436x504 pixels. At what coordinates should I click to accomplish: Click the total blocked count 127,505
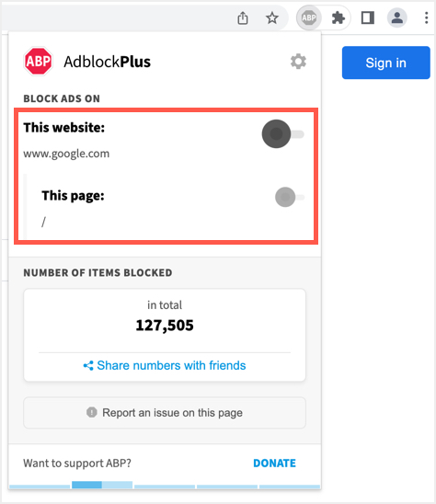point(165,326)
